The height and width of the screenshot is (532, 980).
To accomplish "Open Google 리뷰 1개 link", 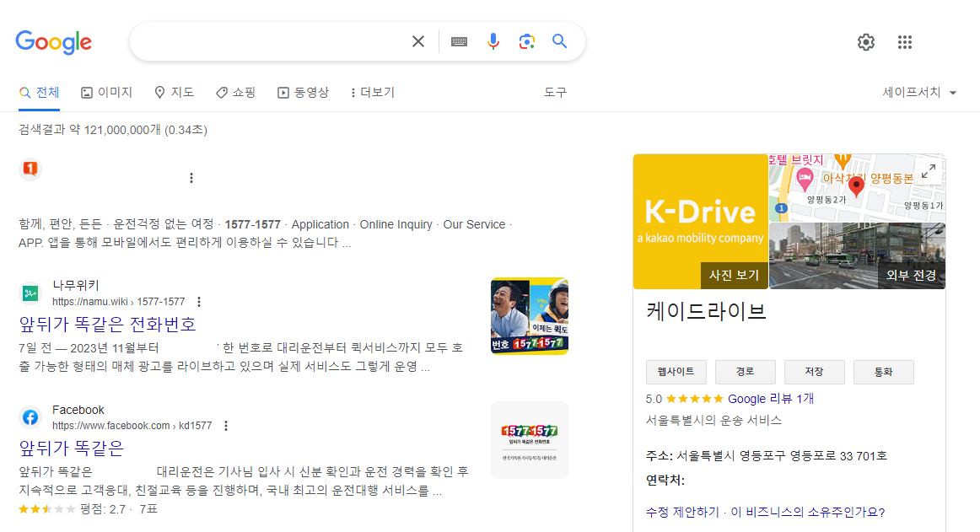I will point(771,399).
